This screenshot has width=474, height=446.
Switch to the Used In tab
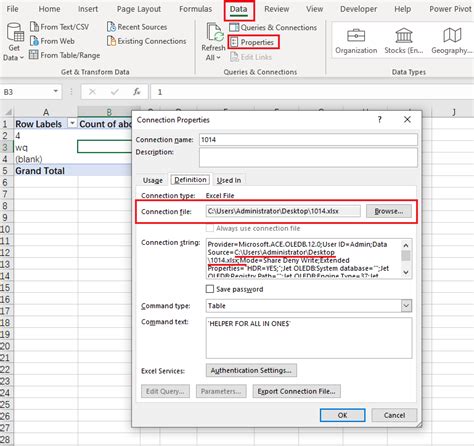(x=229, y=180)
